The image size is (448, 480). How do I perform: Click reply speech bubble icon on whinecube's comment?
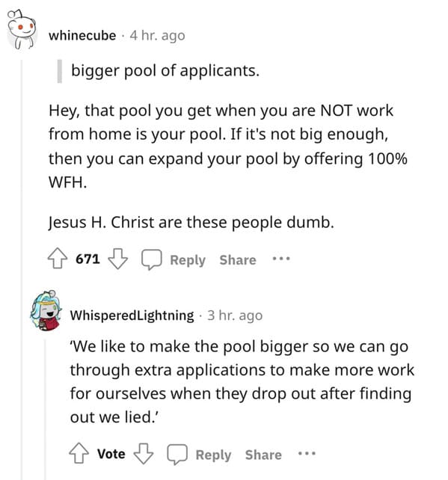(x=151, y=259)
